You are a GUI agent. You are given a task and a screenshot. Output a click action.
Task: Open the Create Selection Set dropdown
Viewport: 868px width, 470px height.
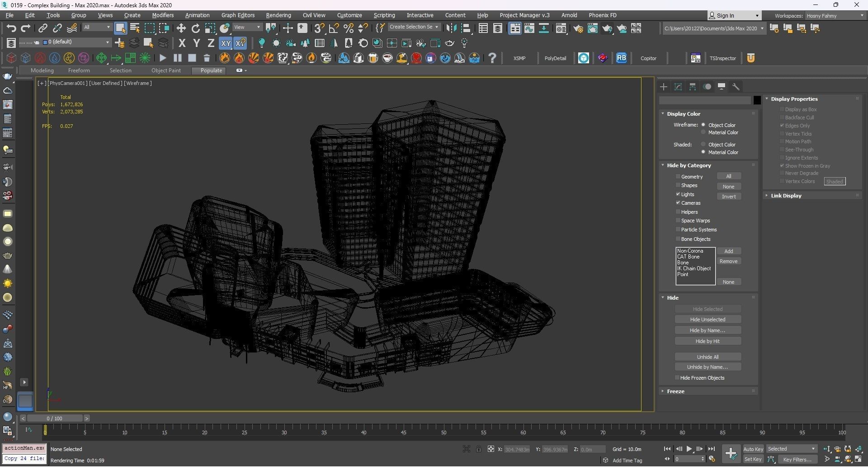414,27
